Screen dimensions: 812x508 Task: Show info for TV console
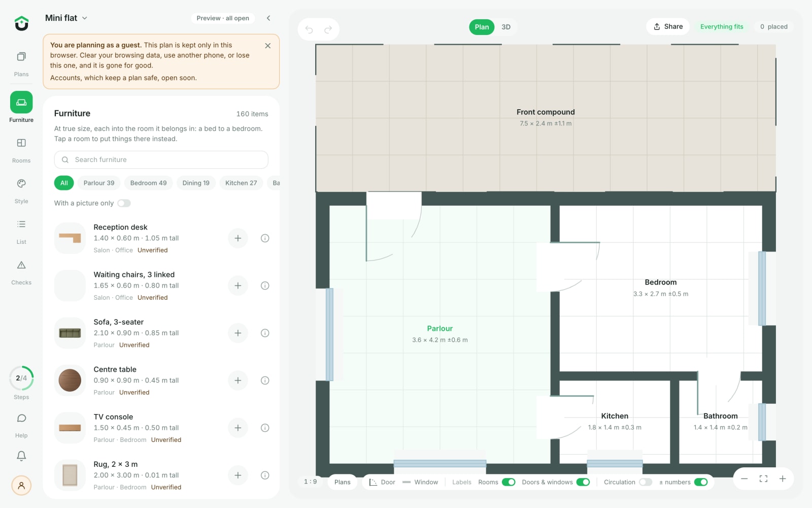pos(265,428)
